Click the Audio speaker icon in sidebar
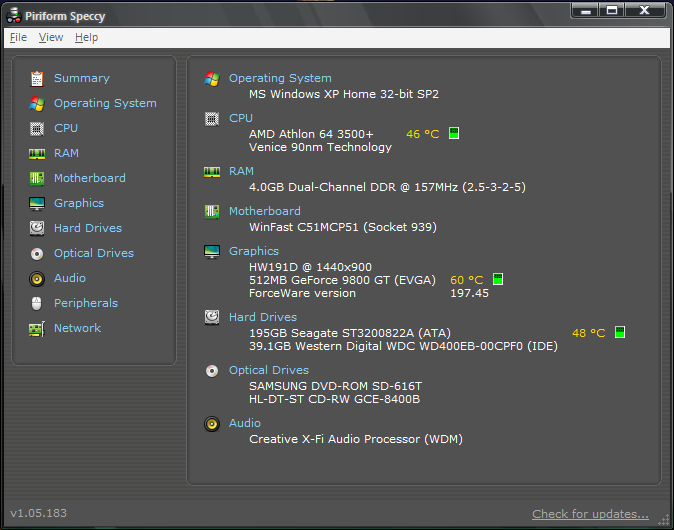 click(x=37, y=279)
